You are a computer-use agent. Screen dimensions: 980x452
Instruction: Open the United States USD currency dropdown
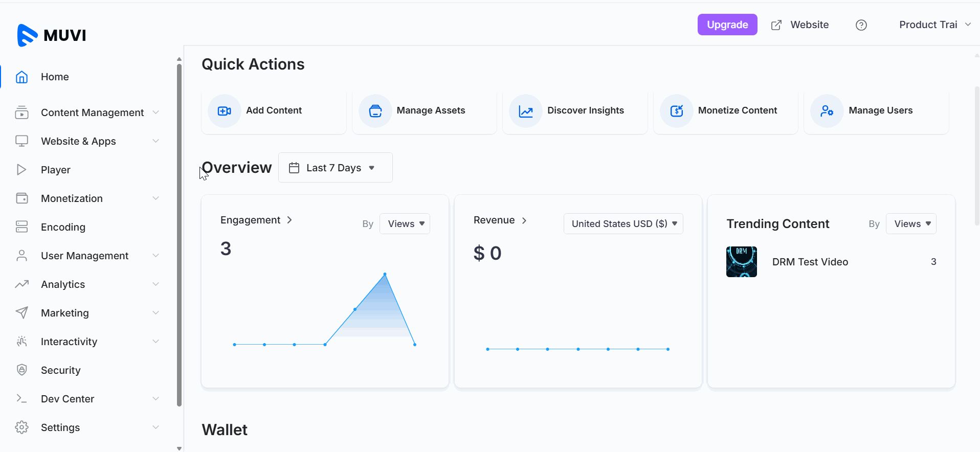(623, 224)
